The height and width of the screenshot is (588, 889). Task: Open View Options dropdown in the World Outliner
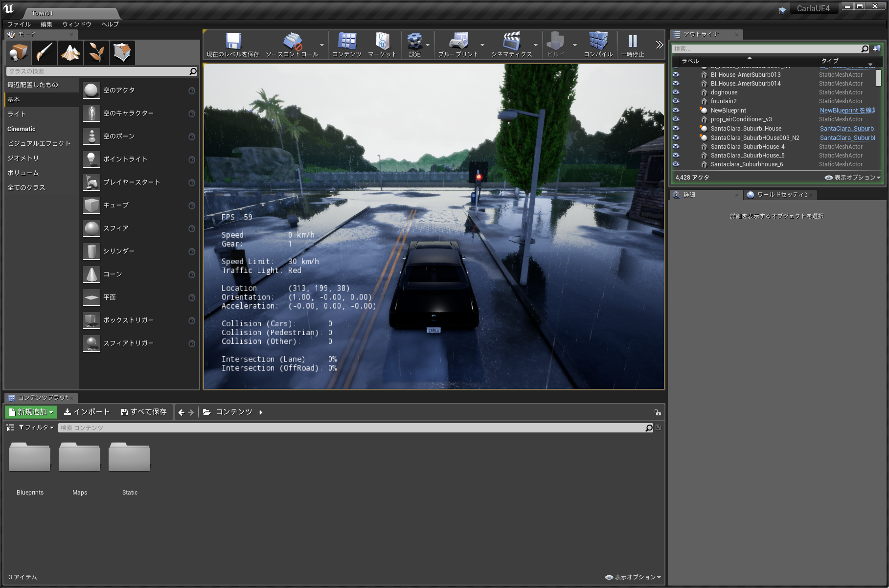[x=853, y=178]
